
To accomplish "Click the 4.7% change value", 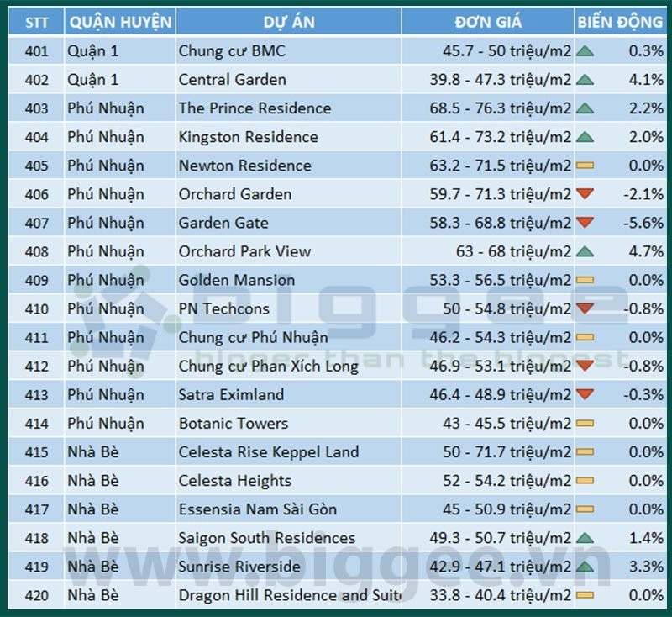I will click(x=646, y=251).
